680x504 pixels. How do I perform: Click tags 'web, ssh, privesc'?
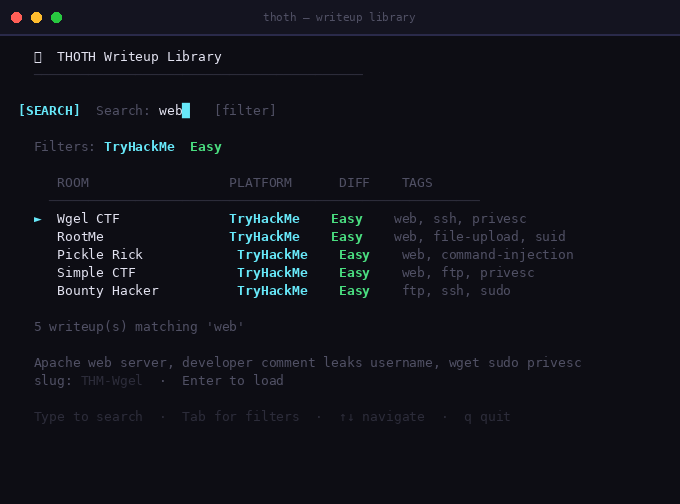tap(460, 219)
